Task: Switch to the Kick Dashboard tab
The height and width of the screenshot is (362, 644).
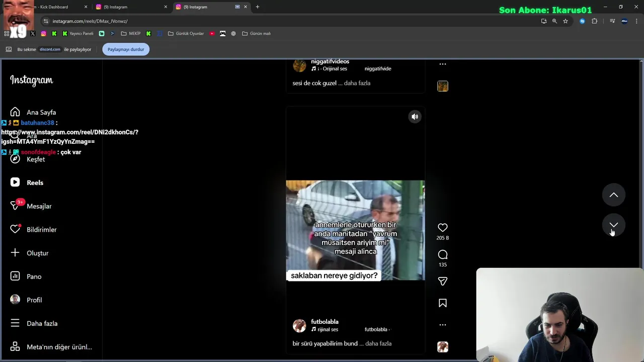Action: pyautogui.click(x=50, y=7)
